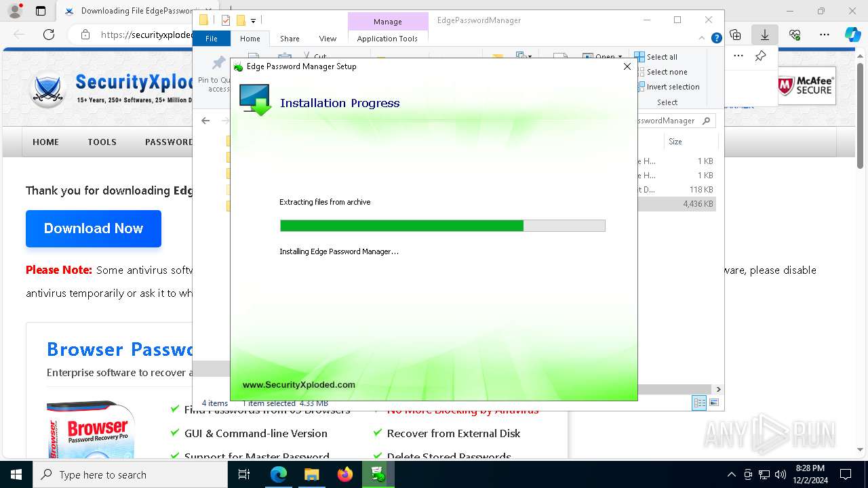
Task: Click the SecurityXploded crossed-swords logo
Action: click(48, 89)
